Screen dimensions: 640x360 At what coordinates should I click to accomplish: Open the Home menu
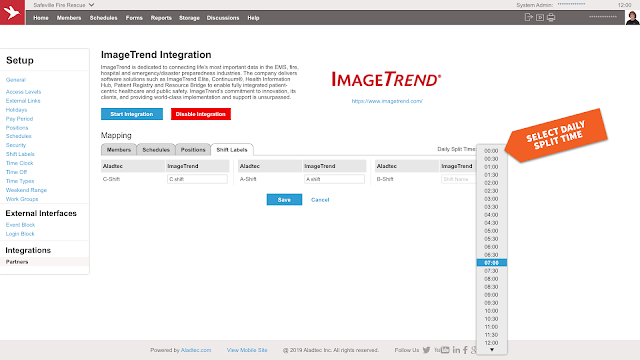pos(41,18)
